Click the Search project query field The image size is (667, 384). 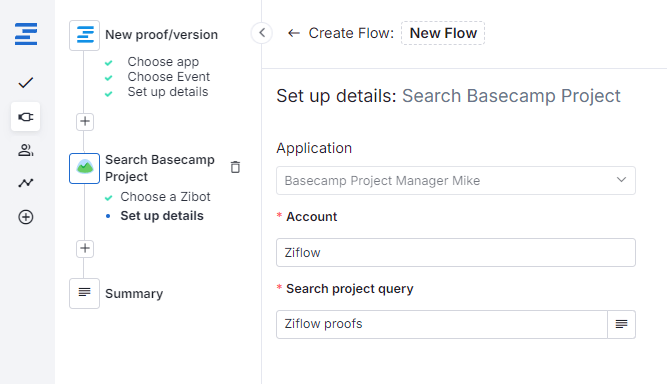click(x=442, y=324)
